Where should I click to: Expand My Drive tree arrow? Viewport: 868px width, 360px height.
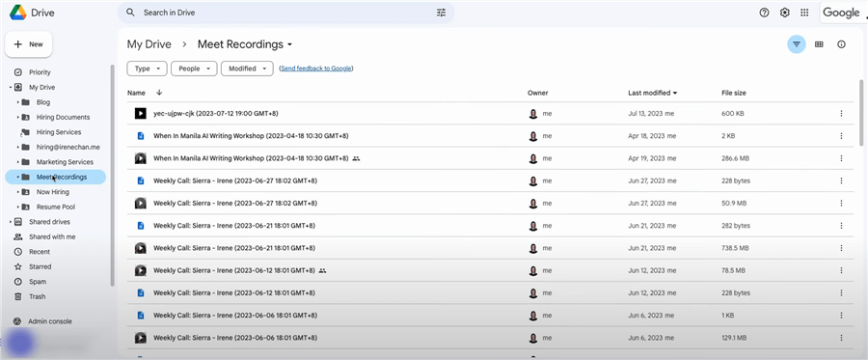10,88
